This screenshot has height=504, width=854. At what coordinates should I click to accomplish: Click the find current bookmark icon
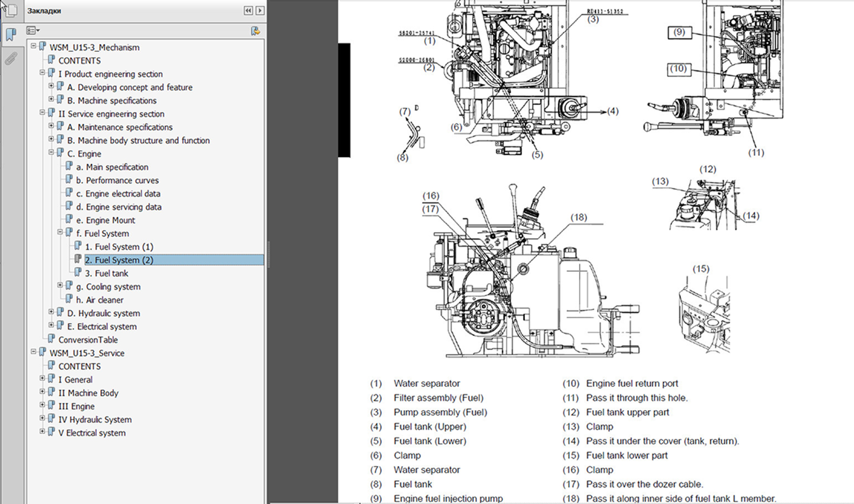[x=255, y=31]
